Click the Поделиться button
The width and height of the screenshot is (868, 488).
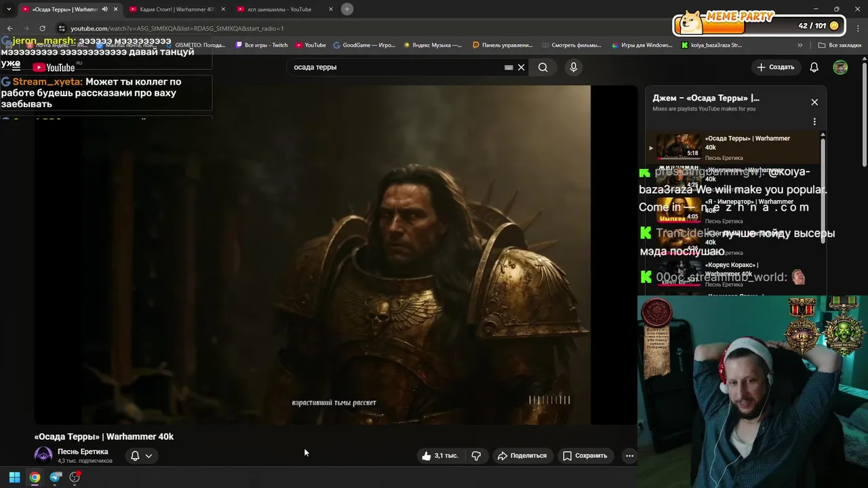(x=522, y=455)
